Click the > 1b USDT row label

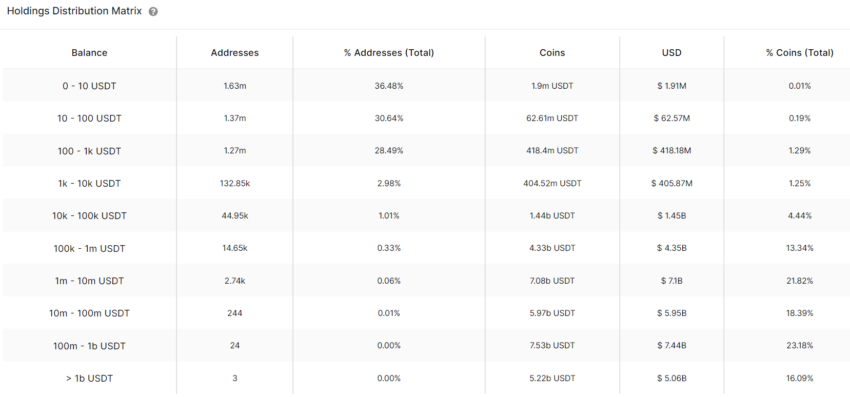(x=89, y=378)
